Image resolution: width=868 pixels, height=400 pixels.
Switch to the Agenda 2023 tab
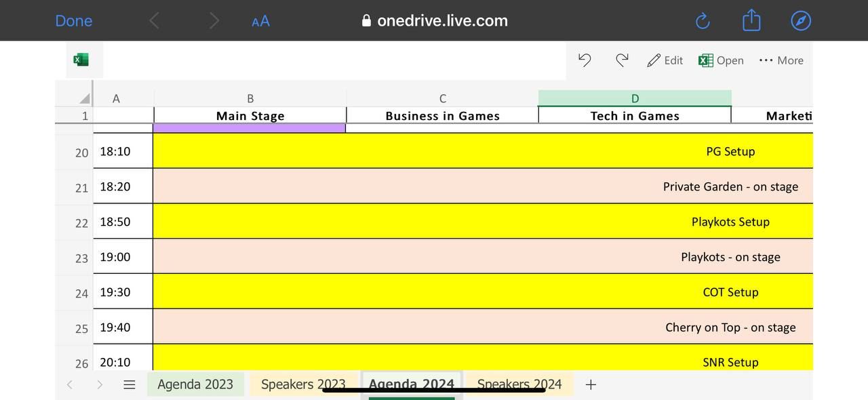coord(195,384)
